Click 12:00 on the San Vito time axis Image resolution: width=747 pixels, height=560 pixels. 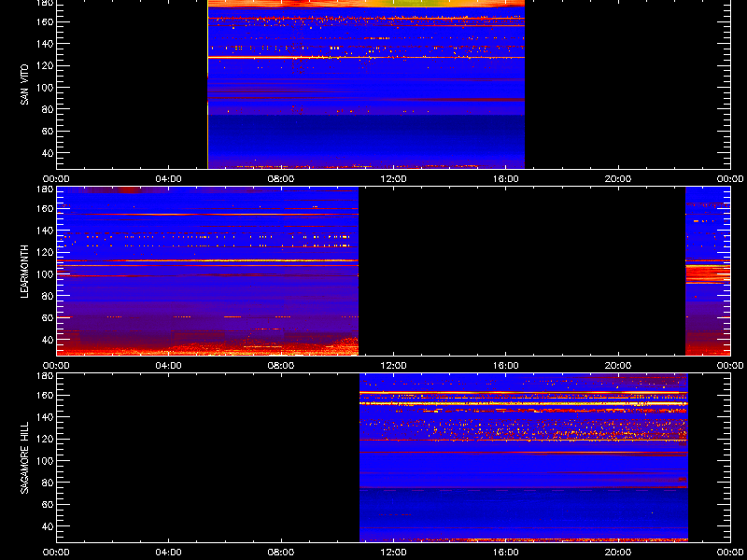(x=393, y=179)
